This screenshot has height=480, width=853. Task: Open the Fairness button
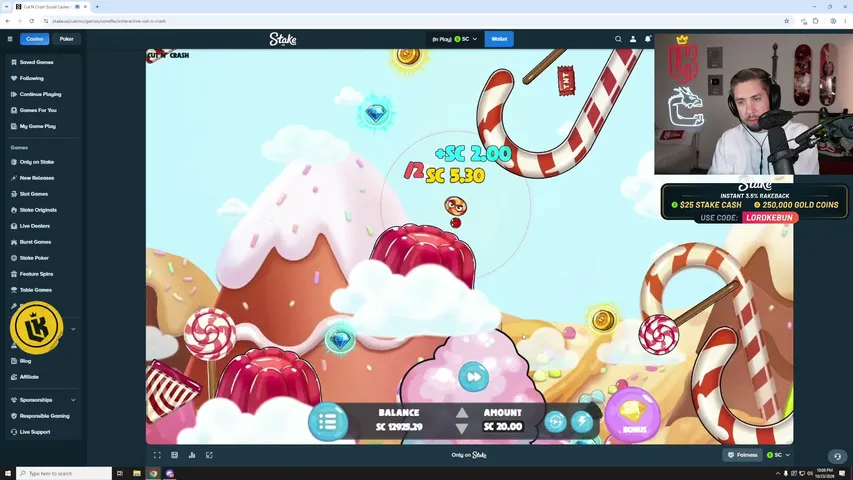[743, 455]
